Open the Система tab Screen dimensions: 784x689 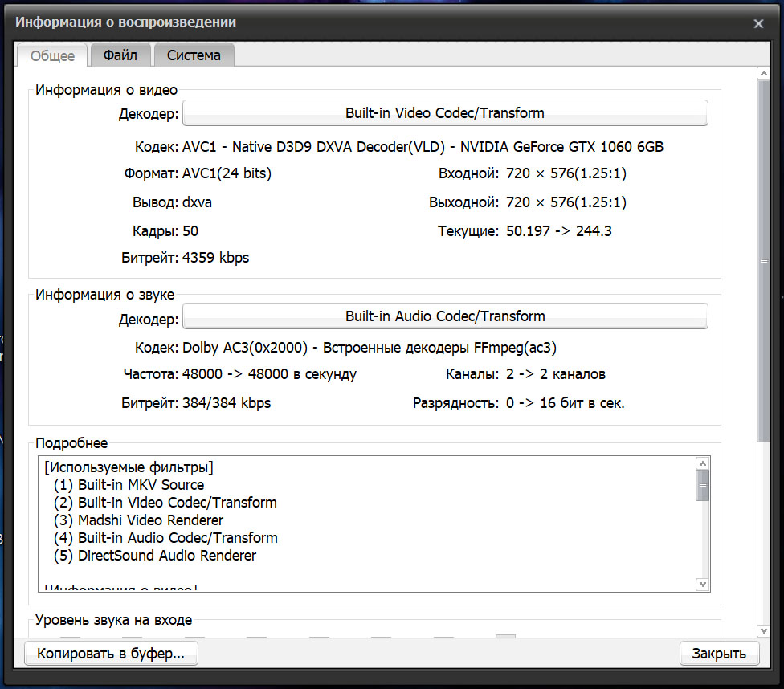point(194,55)
